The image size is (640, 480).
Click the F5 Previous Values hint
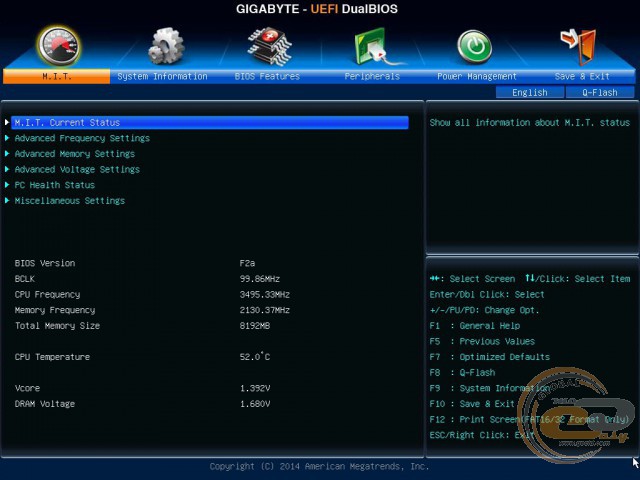[x=482, y=341]
